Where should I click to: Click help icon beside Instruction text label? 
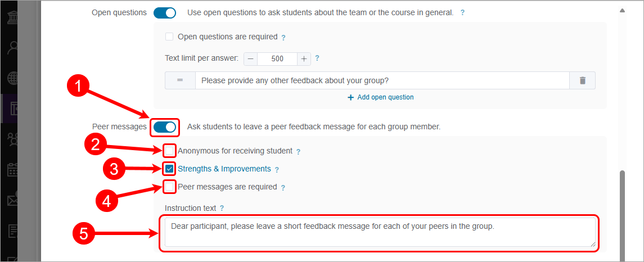click(222, 209)
